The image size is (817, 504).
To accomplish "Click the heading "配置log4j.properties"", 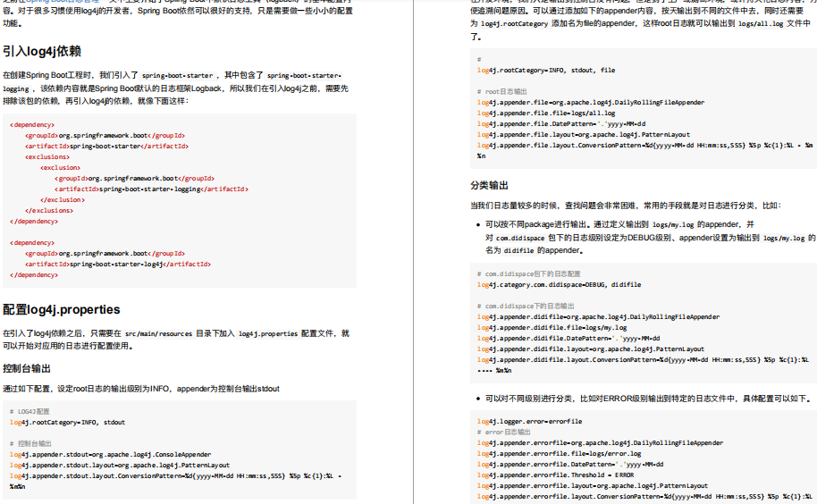I will 62,309.
